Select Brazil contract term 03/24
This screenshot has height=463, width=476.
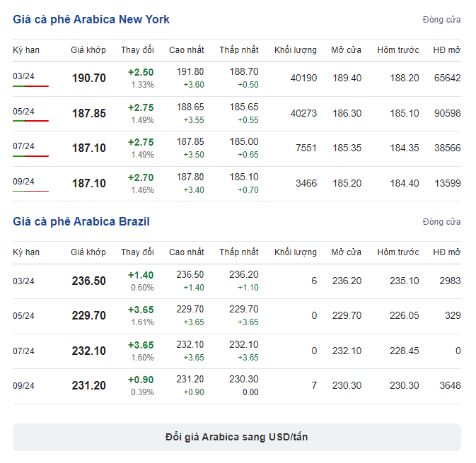pyautogui.click(x=23, y=281)
